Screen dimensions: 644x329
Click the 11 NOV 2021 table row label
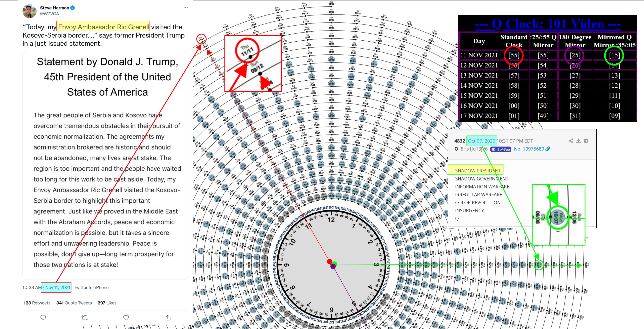479,55
